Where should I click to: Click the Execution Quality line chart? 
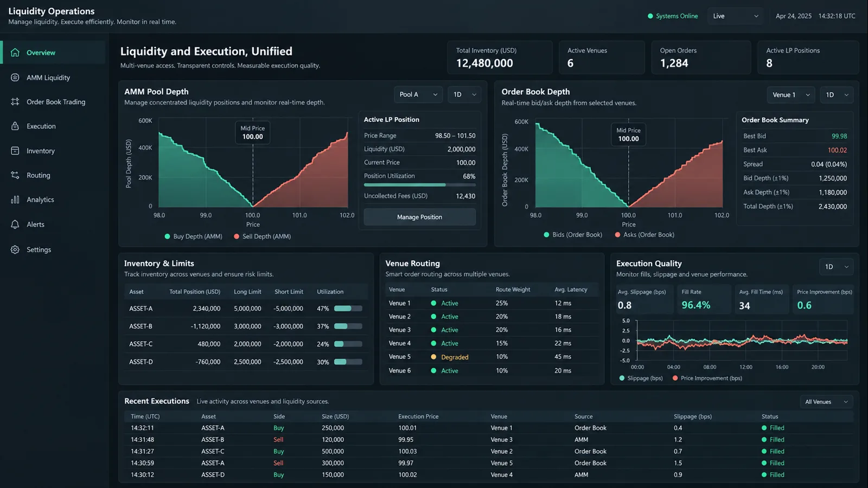click(741, 341)
